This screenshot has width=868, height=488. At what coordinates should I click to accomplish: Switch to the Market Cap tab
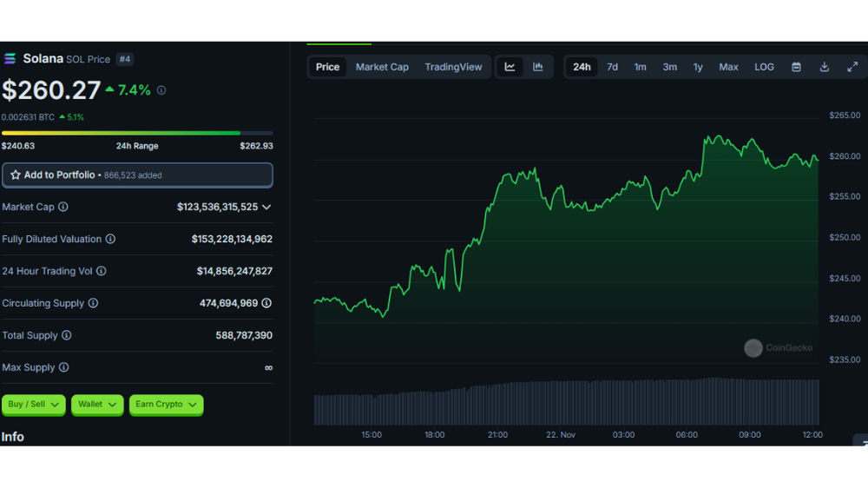pos(382,67)
